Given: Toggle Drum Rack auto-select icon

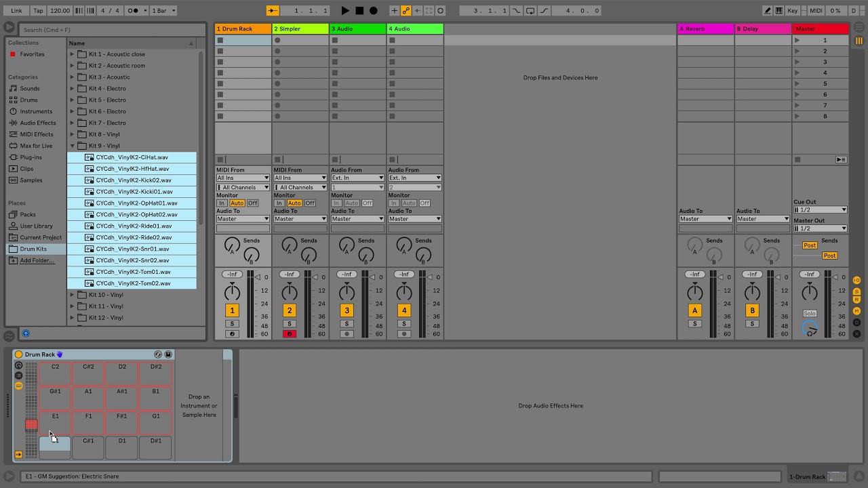Looking at the screenshot, I should tap(19, 455).
